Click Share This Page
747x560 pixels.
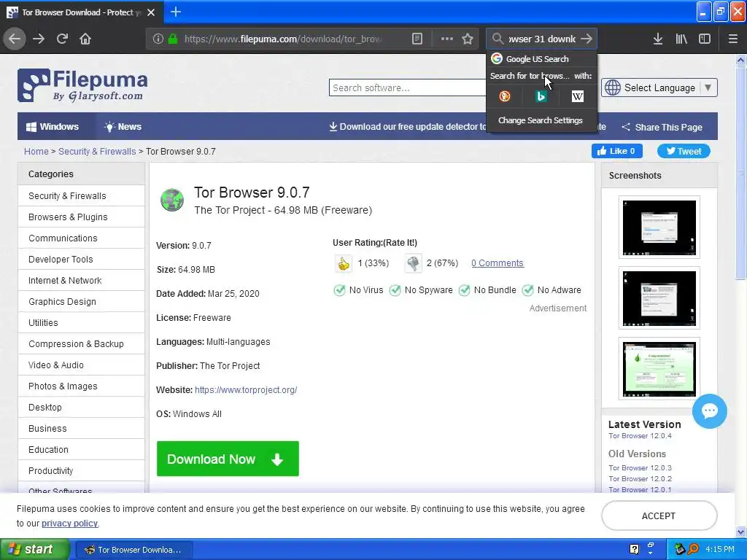[662, 127]
